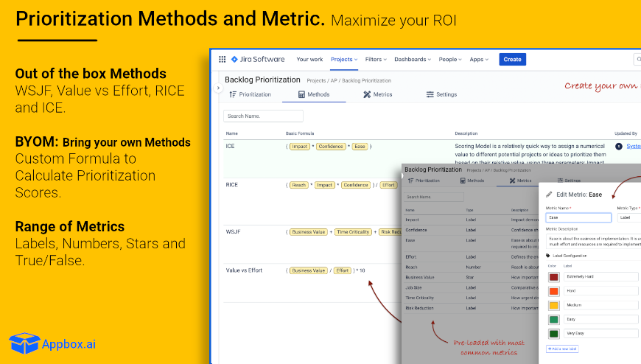Click the Name column header
This screenshot has width=641, height=364.
[232, 133]
